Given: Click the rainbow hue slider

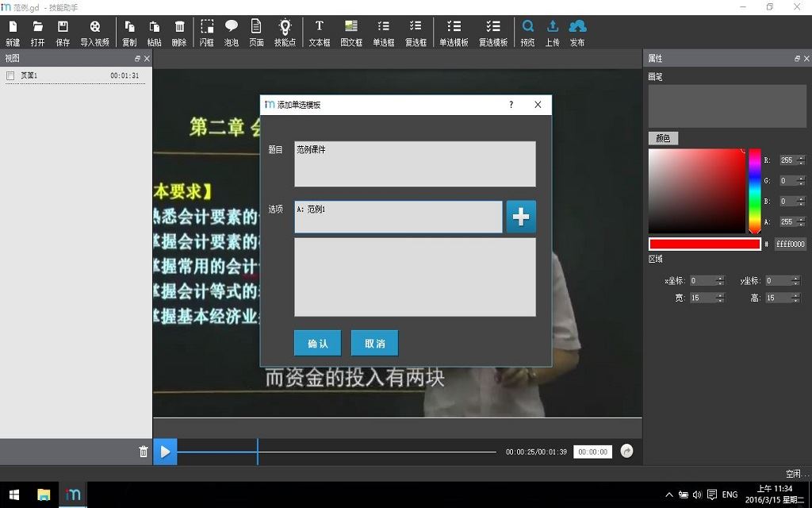Looking at the screenshot, I should [x=755, y=191].
